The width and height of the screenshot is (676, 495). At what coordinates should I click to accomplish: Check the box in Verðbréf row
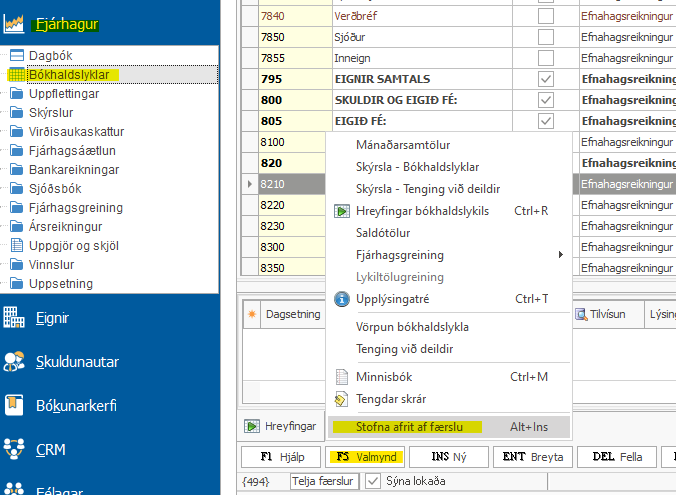pyautogui.click(x=545, y=16)
